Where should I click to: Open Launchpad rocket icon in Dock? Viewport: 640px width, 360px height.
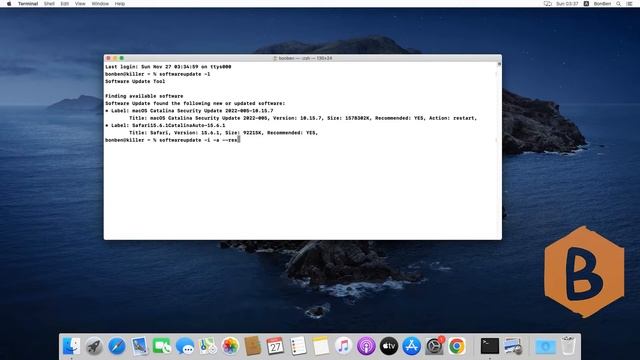pyautogui.click(x=94, y=346)
